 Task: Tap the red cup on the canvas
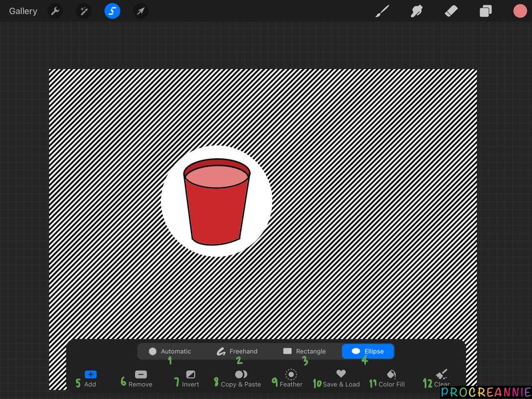coord(216,199)
